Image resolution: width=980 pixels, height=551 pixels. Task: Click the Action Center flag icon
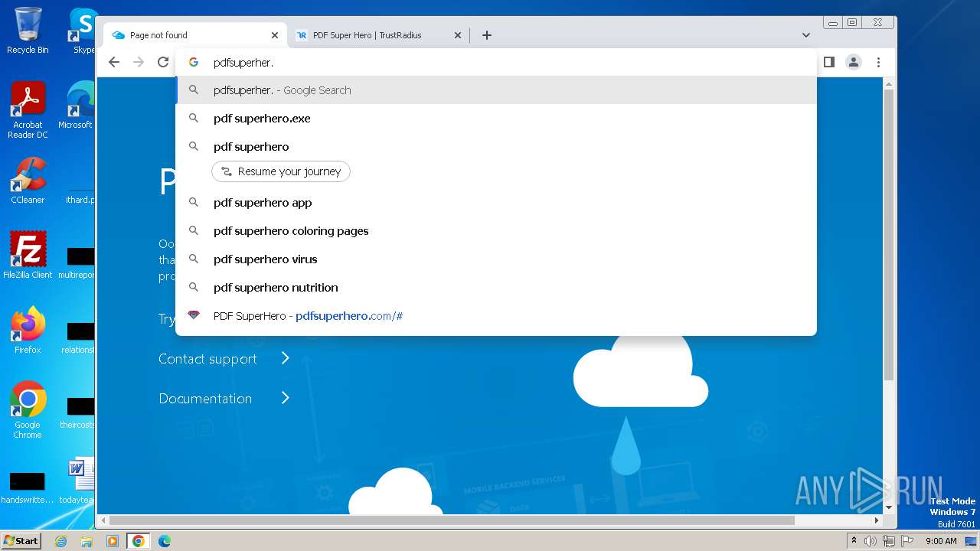pos(907,541)
